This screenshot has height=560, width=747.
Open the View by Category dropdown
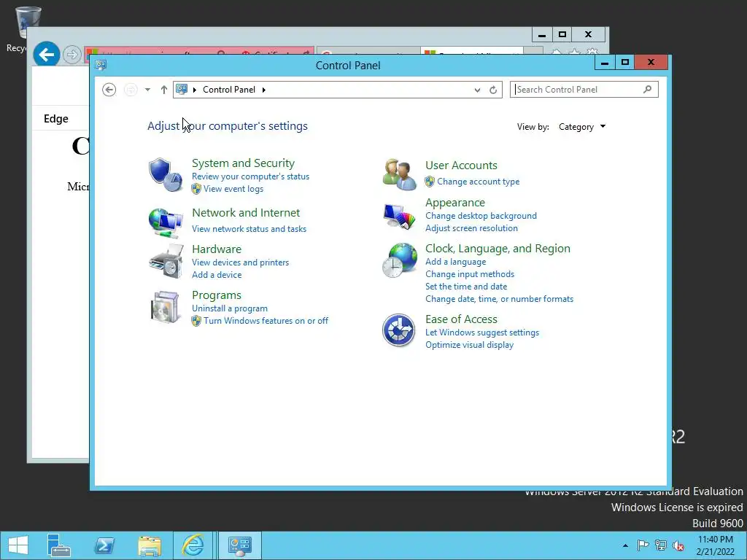pyautogui.click(x=582, y=127)
